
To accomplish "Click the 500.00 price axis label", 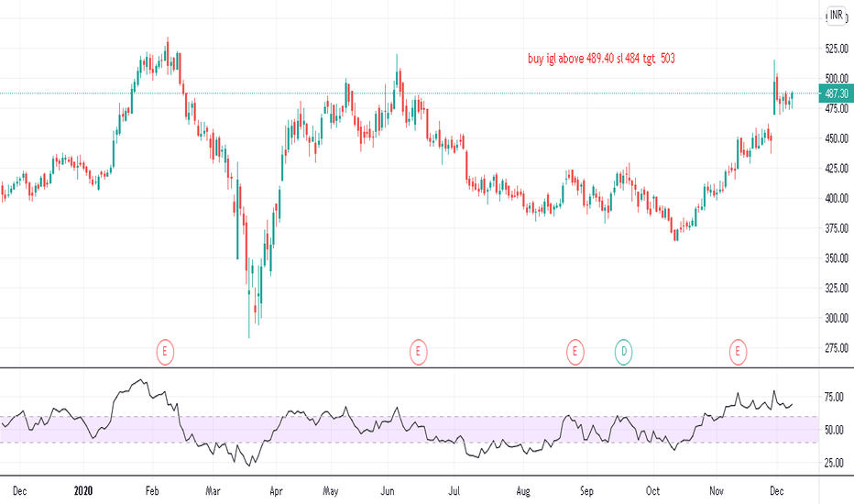I will click(x=837, y=79).
